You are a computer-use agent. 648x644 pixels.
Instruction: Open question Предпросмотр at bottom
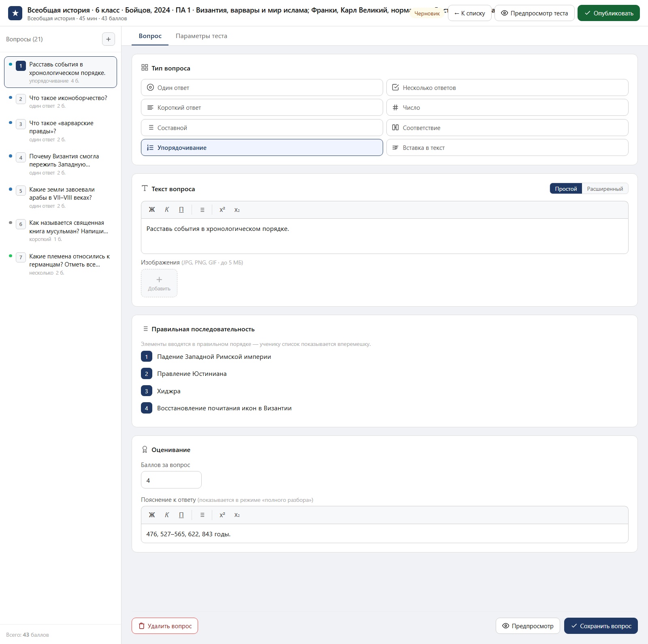pyautogui.click(x=528, y=626)
